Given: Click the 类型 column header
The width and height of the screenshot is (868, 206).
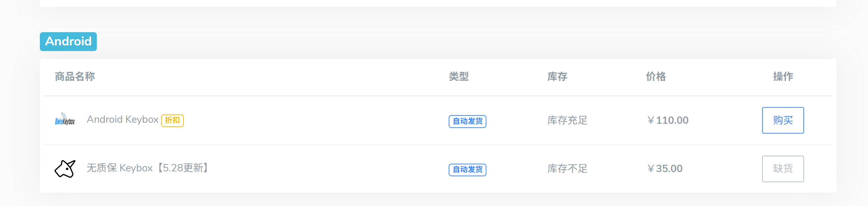Looking at the screenshot, I should 459,77.
